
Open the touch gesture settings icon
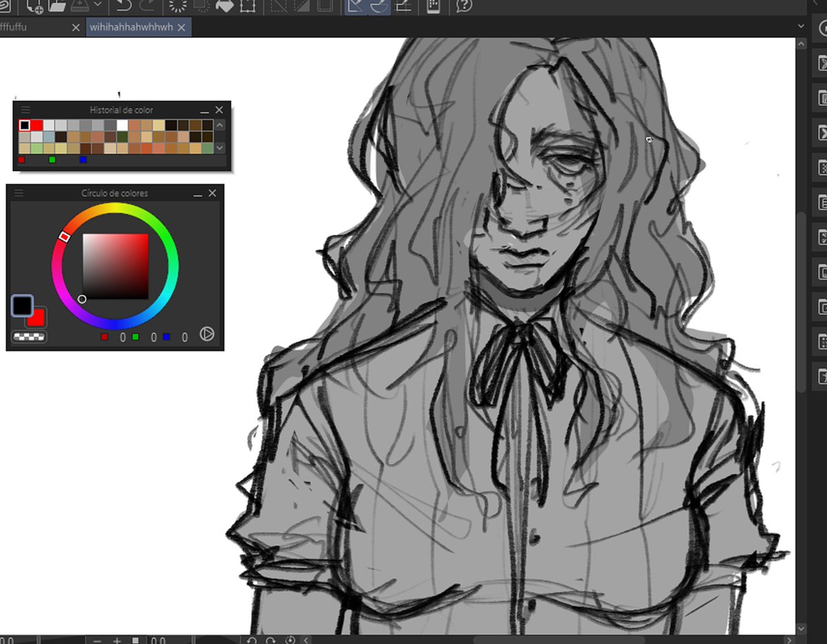[x=433, y=6]
